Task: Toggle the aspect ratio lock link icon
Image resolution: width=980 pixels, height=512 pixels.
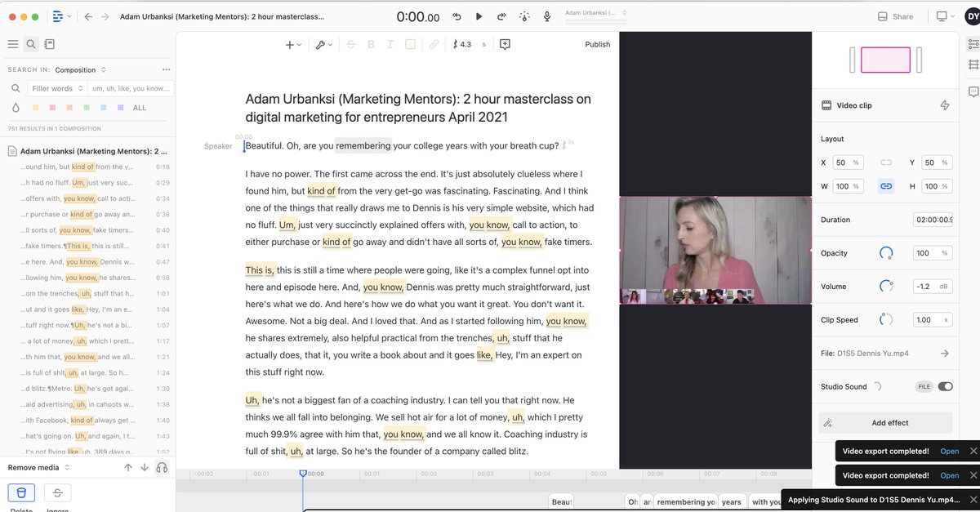Action: [x=885, y=186]
